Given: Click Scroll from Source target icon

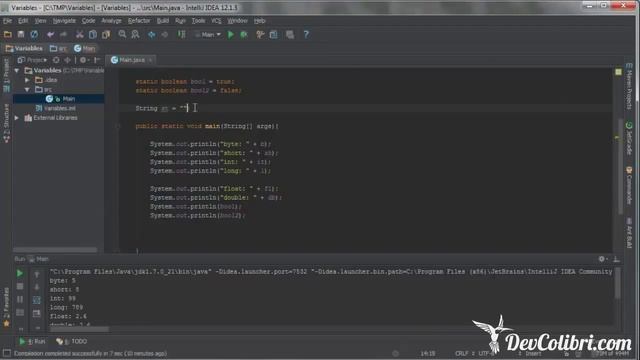Looking at the screenshot, I should (x=56, y=60).
